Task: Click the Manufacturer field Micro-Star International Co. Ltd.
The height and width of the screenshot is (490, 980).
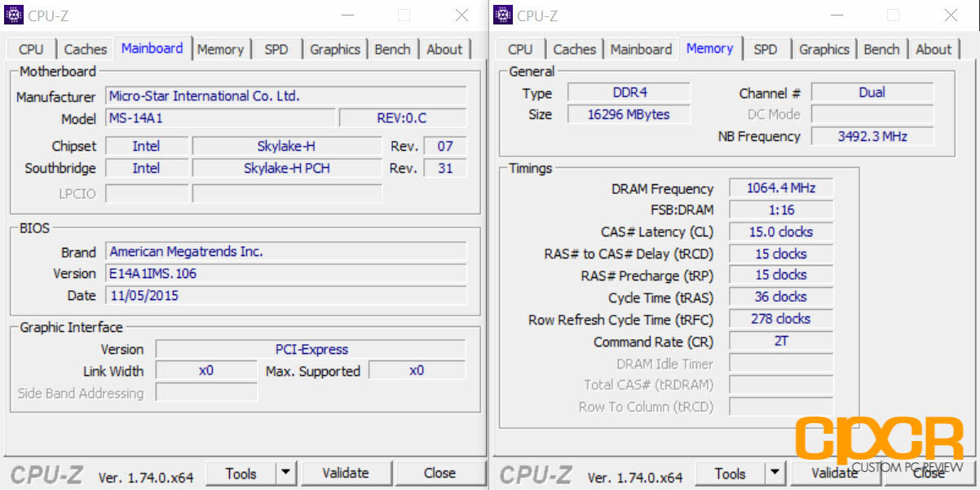Action: [286, 96]
